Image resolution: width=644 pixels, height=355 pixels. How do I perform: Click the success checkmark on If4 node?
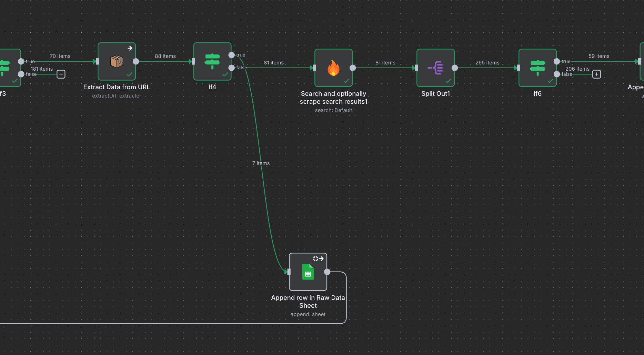pos(225,74)
